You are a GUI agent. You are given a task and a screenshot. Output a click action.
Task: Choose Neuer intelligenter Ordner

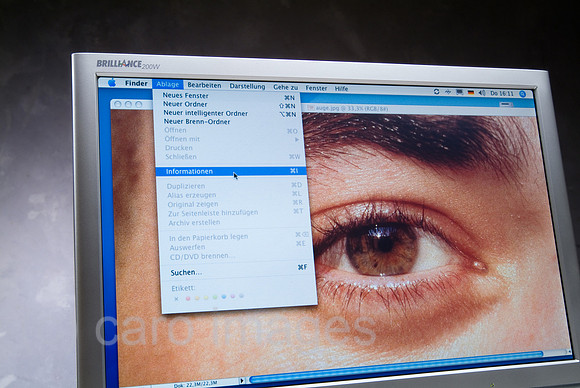(229, 114)
